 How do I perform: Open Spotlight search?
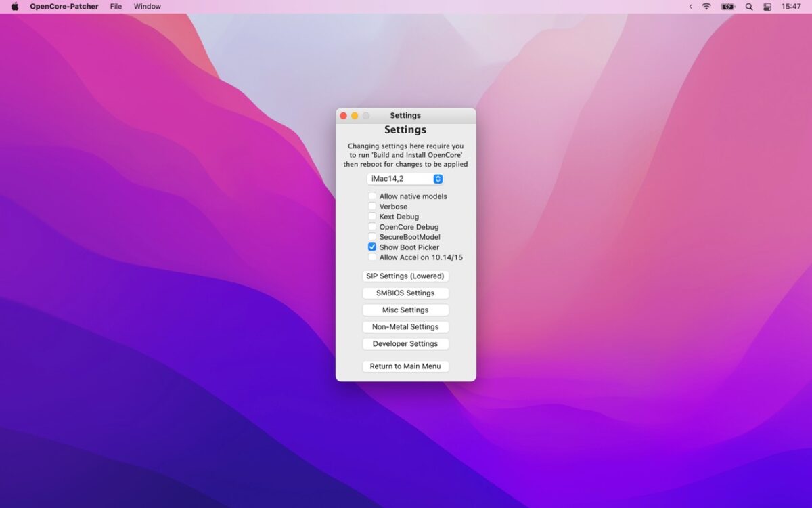coord(748,6)
